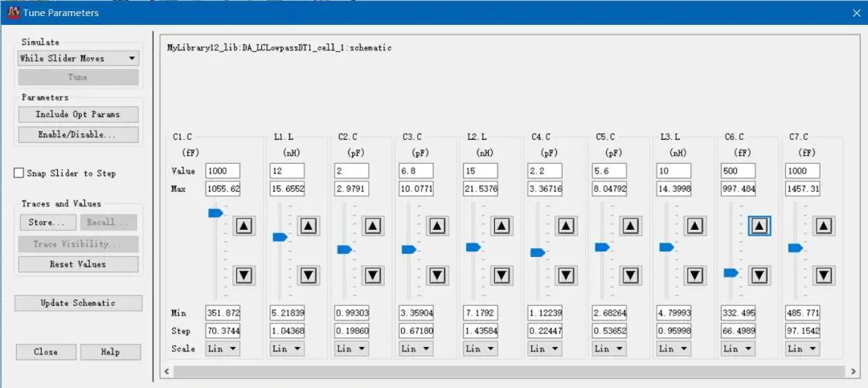Click the Reset Values button
Image resolution: width=868 pixels, height=388 pixels.
pyautogui.click(x=78, y=264)
